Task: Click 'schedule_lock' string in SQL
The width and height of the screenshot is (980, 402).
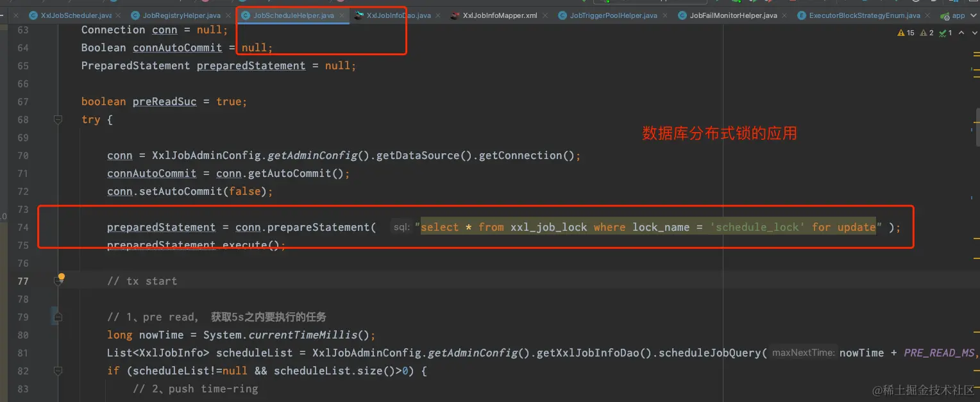Action: click(757, 227)
